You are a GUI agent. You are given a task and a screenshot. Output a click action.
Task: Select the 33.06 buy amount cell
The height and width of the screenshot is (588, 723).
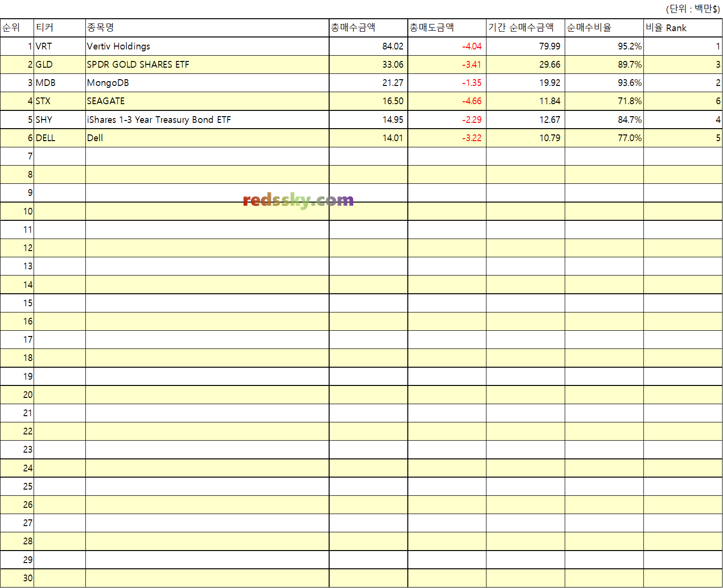[368, 65]
